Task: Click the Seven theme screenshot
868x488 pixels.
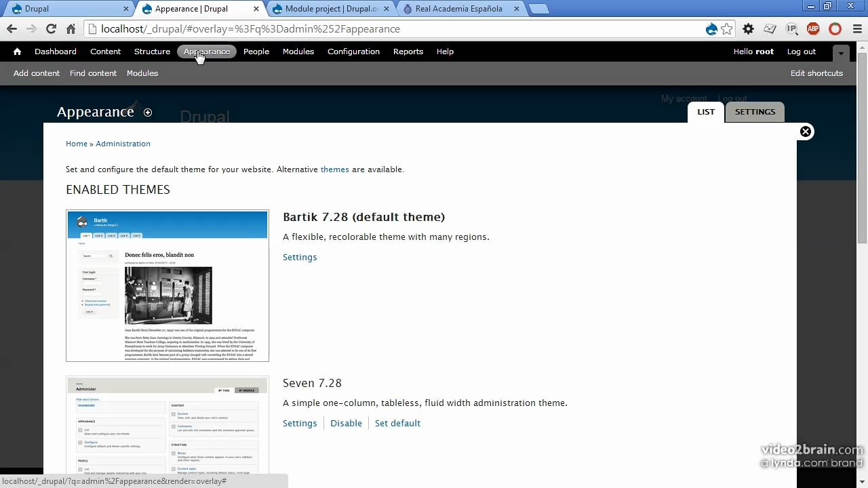Action: coord(167,425)
